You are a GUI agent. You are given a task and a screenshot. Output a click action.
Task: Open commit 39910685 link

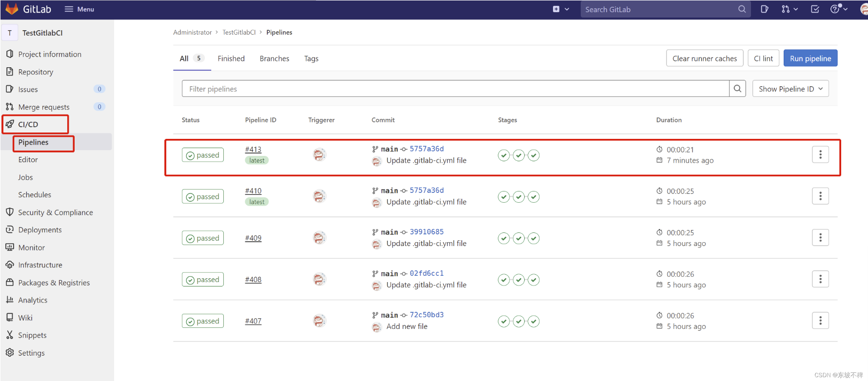[427, 232]
